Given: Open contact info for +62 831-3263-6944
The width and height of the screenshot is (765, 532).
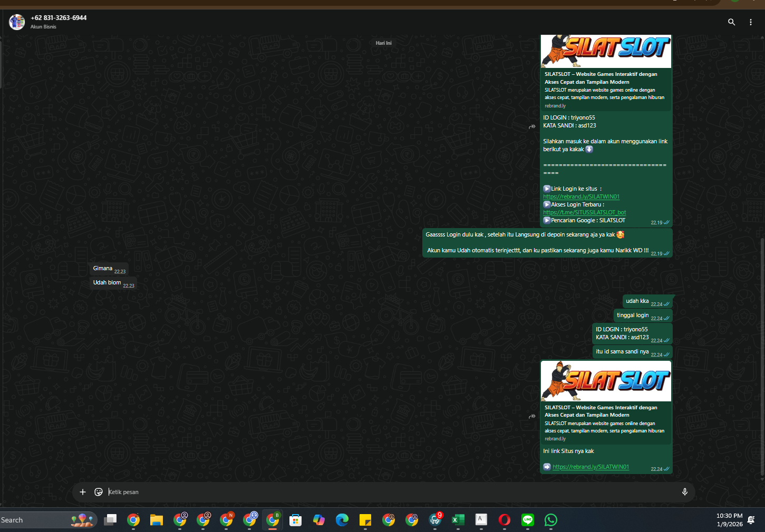Looking at the screenshot, I should pos(59,18).
